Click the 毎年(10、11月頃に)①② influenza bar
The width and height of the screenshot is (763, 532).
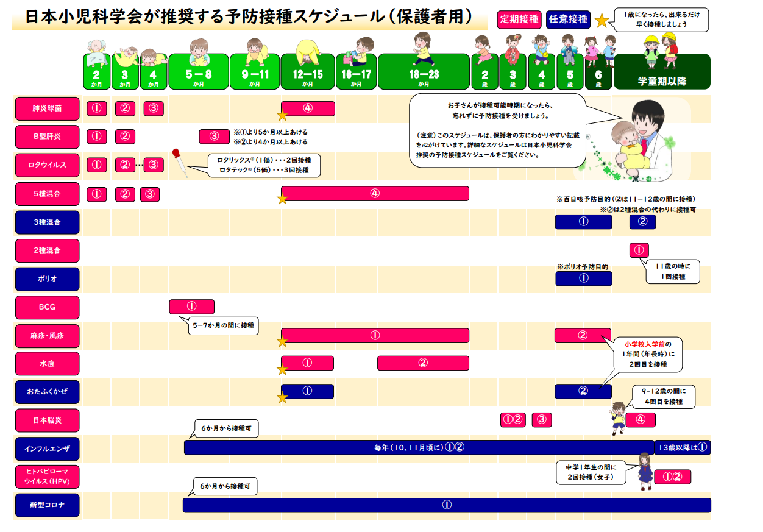(x=419, y=447)
